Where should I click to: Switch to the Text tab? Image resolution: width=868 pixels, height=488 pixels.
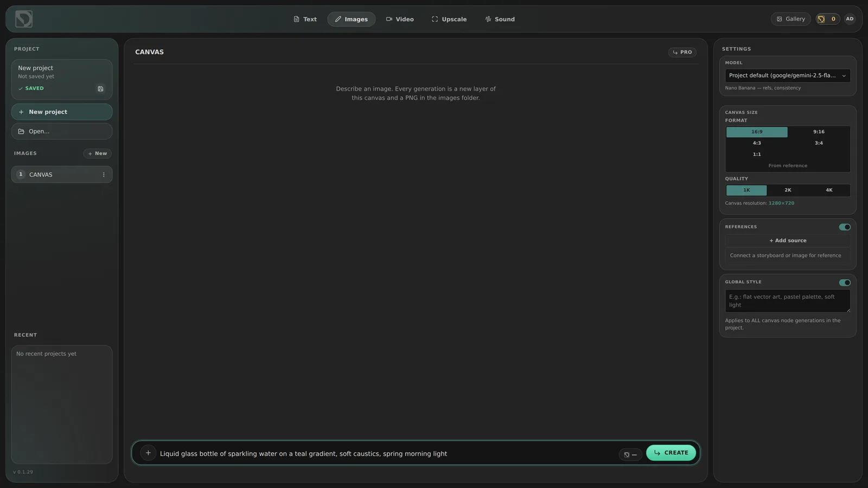coord(305,19)
